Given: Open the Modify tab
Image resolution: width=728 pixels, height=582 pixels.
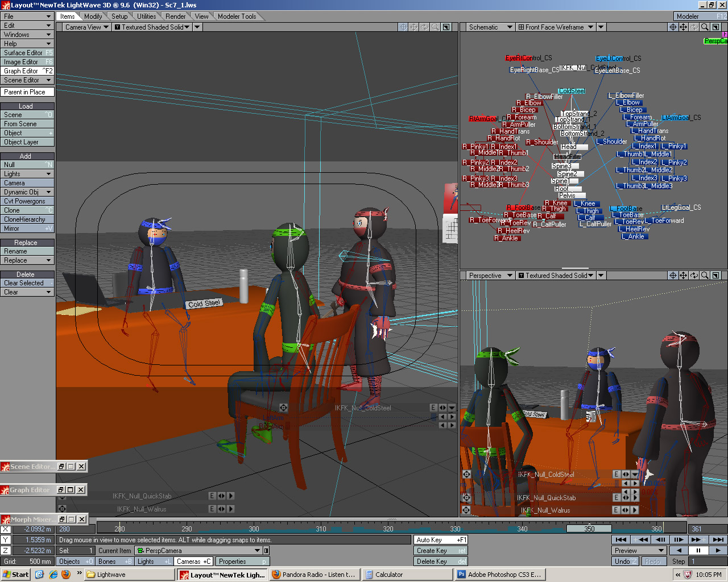Looking at the screenshot, I should 93,16.
